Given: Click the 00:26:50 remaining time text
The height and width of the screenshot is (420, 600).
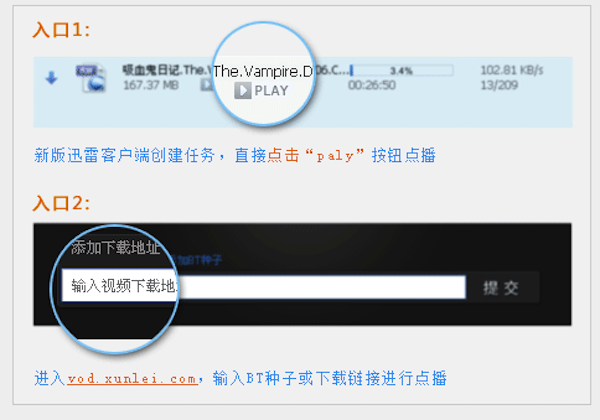Looking at the screenshot, I should (x=372, y=85).
